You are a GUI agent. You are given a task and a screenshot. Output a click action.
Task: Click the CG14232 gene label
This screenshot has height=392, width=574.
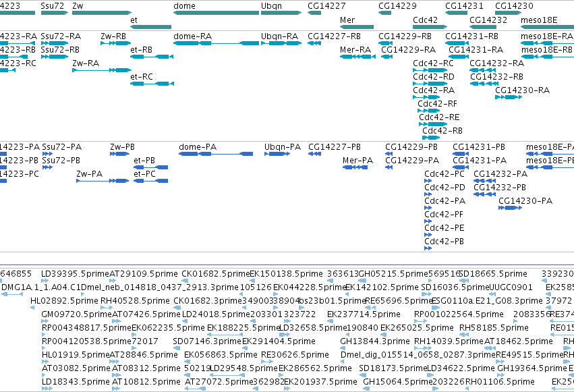click(x=488, y=20)
